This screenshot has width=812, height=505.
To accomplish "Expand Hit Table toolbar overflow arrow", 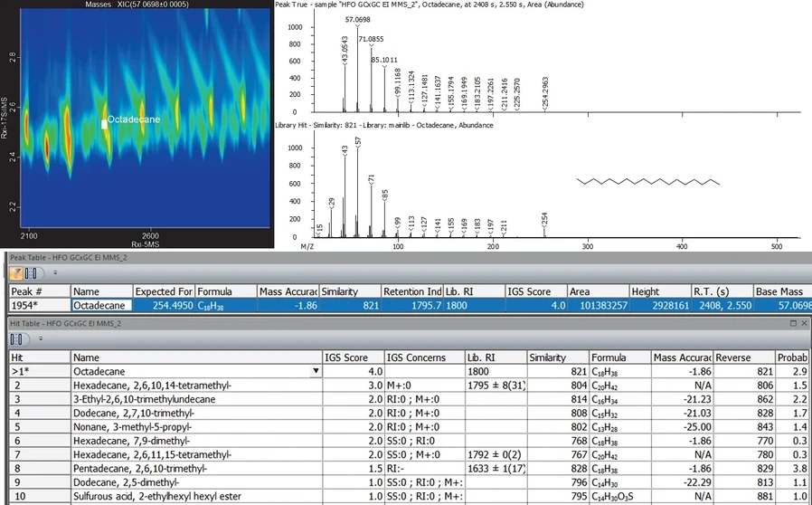I will [41, 339].
